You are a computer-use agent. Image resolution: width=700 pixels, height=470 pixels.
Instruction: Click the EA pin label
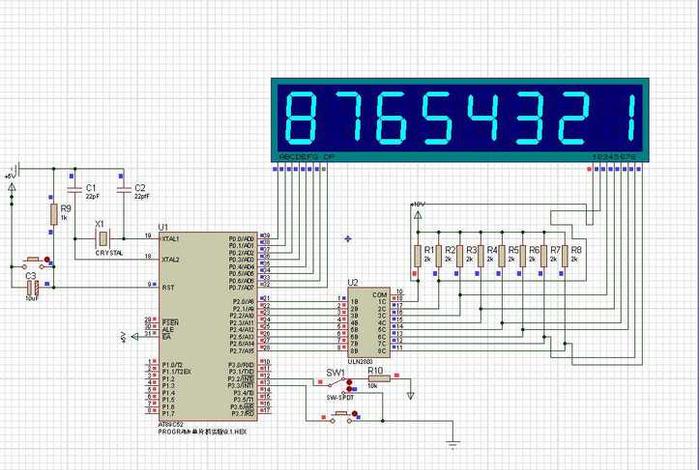click(166, 337)
